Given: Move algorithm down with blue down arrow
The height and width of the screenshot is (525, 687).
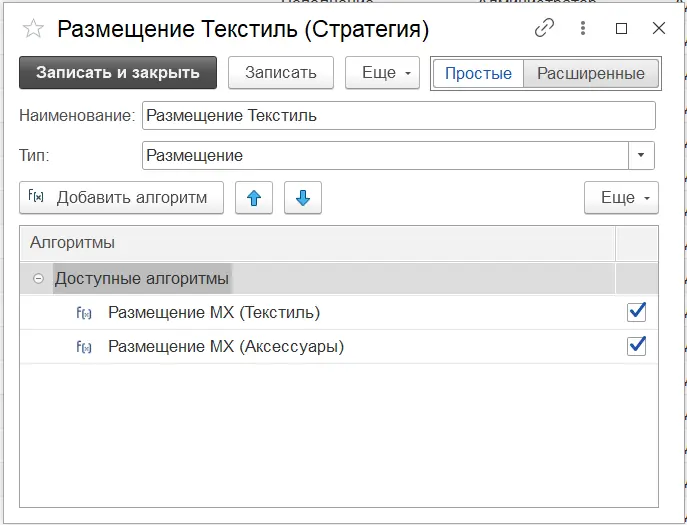Looking at the screenshot, I should pyautogui.click(x=303, y=198).
